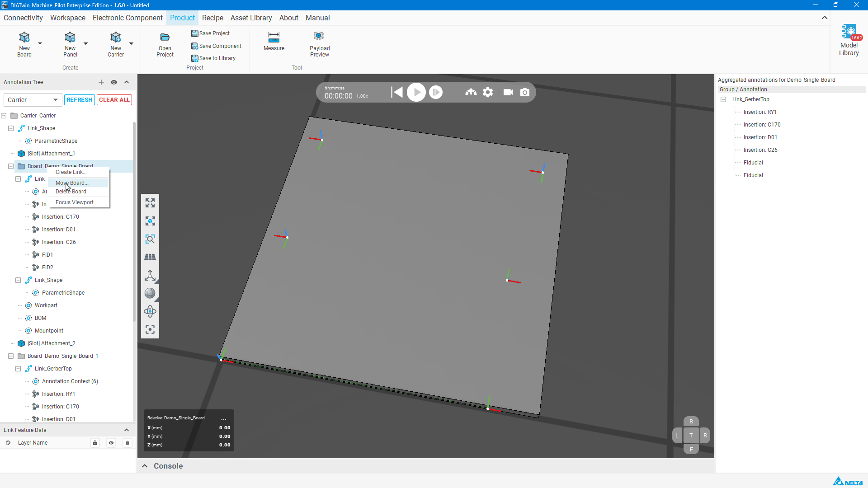The width and height of the screenshot is (868, 488).
Task: Activate the zoom-to-area magnifier icon
Action: [150, 239]
